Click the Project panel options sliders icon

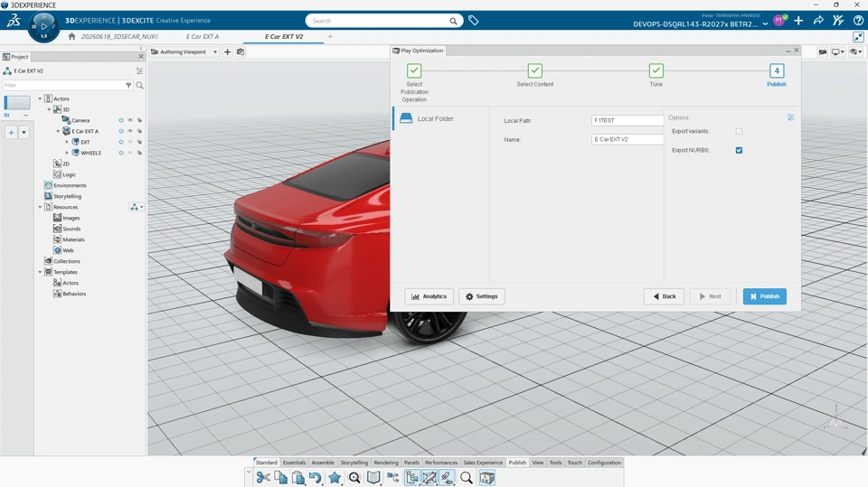click(x=139, y=70)
